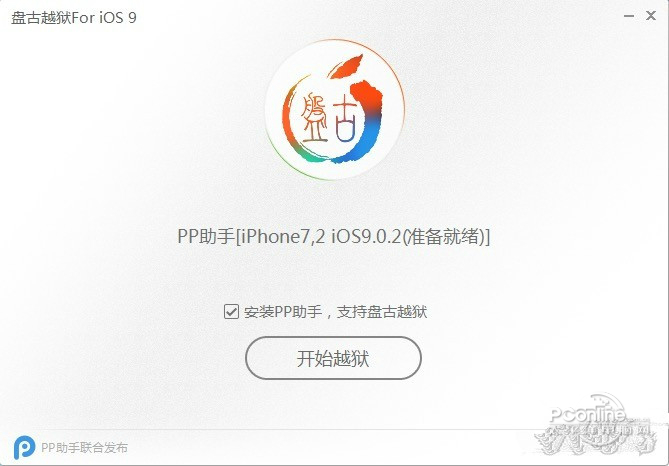Click the Pangu apple logo
The height and width of the screenshot is (466, 669).
click(x=334, y=109)
